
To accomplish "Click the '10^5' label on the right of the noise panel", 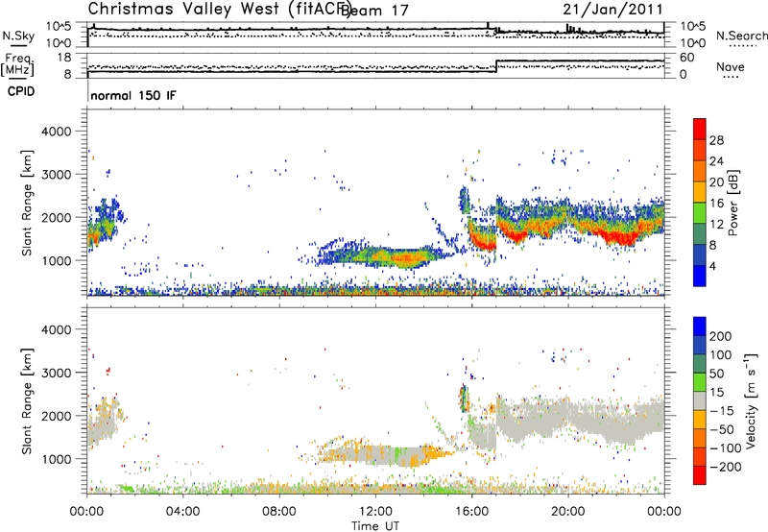I will tap(693, 26).
